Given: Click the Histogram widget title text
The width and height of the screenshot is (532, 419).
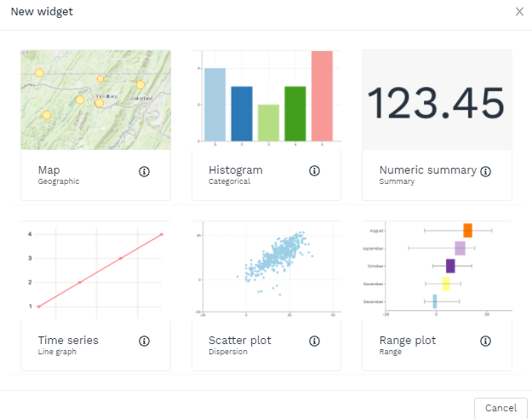Looking at the screenshot, I should [236, 169].
